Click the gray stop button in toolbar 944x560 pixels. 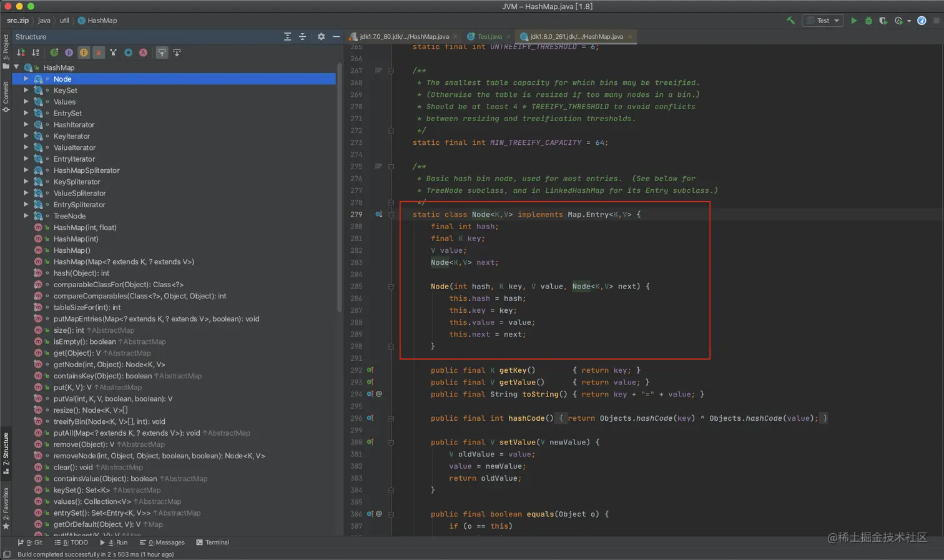937,21
